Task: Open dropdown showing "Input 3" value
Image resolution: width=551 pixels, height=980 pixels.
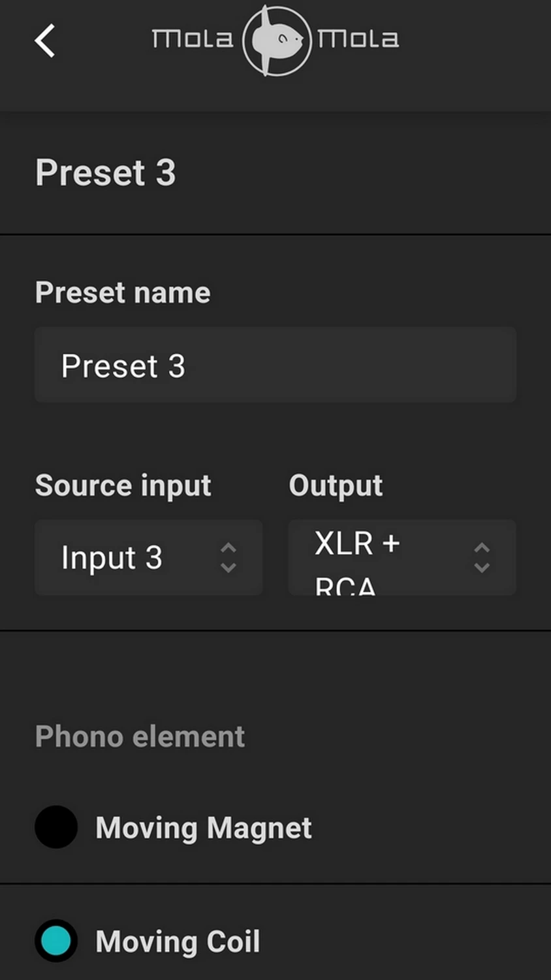Action: point(112,557)
